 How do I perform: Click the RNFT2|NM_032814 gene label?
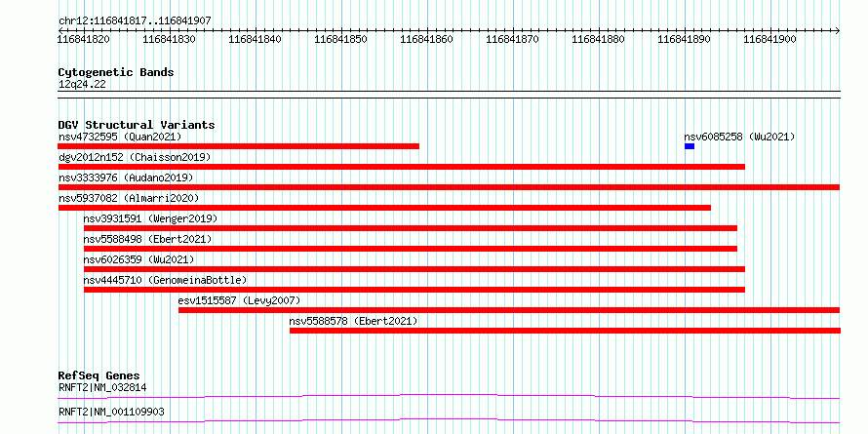click(x=102, y=387)
